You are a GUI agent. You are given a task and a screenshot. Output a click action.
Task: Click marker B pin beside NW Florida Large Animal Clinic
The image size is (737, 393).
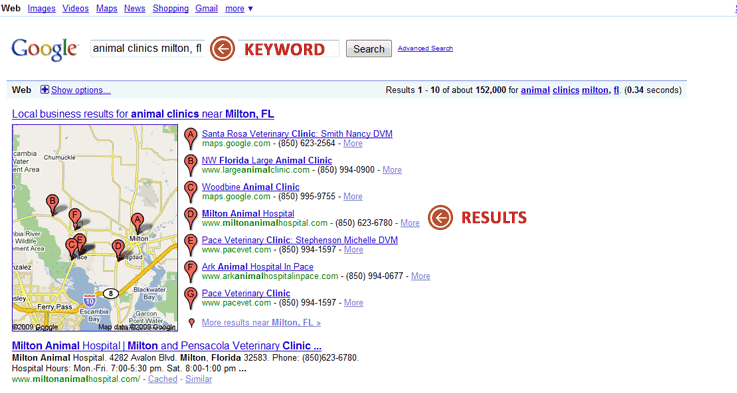tap(190, 165)
